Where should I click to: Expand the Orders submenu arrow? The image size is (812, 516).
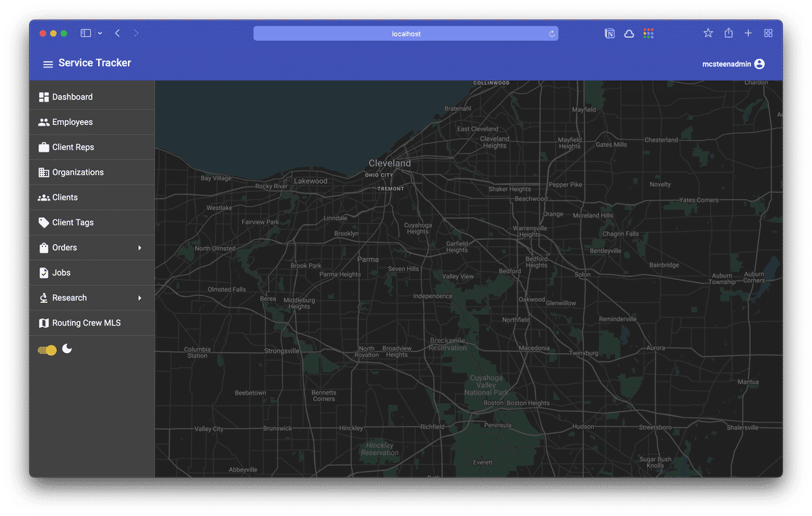point(140,248)
